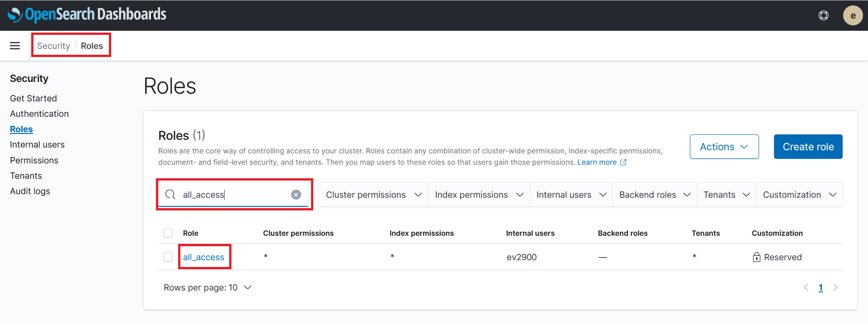Select page 1 in pagination
The width and height of the screenshot is (868, 324).
pyautogui.click(x=821, y=287)
